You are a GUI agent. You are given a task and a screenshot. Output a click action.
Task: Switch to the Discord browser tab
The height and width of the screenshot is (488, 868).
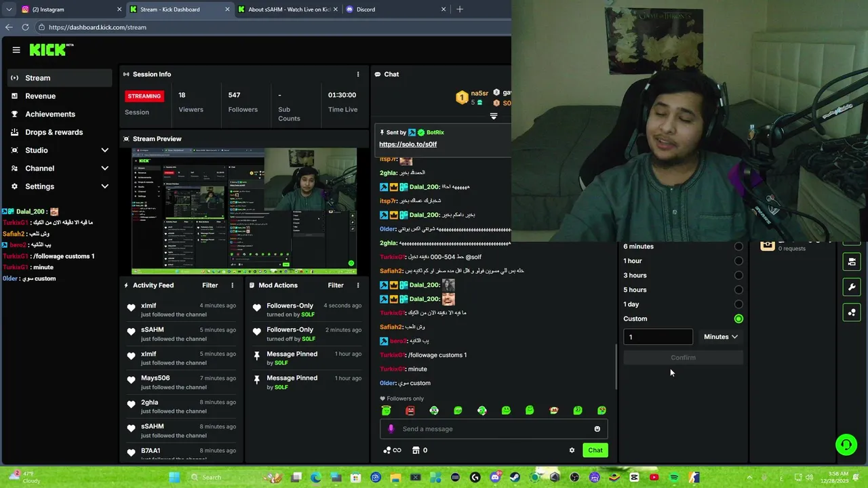coord(397,9)
